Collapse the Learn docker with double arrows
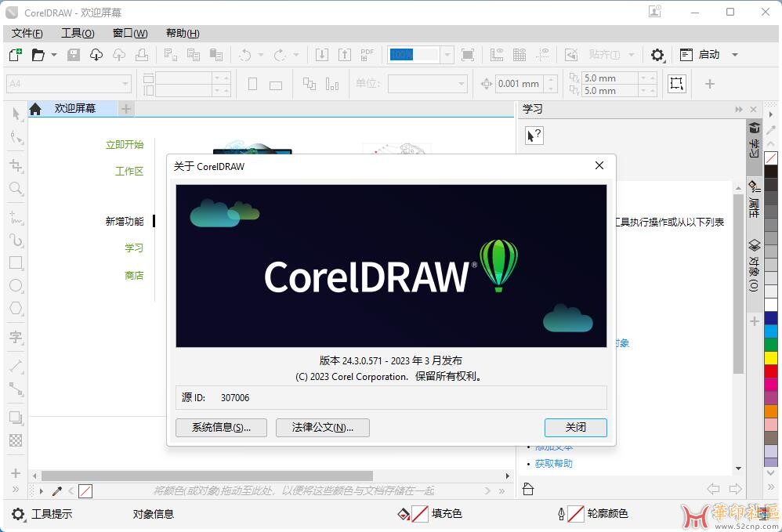This screenshot has width=782, height=532. [739, 109]
